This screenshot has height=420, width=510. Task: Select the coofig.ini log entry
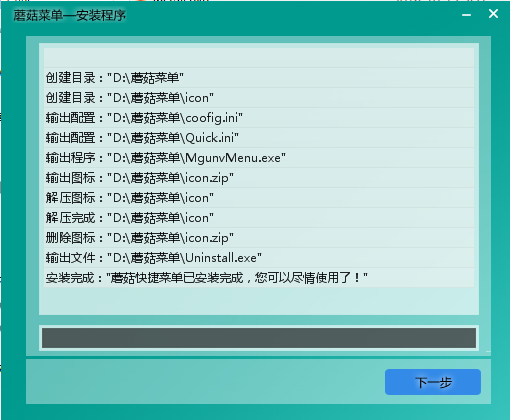point(259,118)
